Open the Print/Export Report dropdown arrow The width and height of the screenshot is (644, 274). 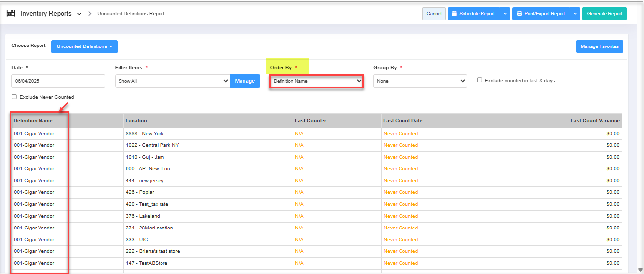click(575, 14)
